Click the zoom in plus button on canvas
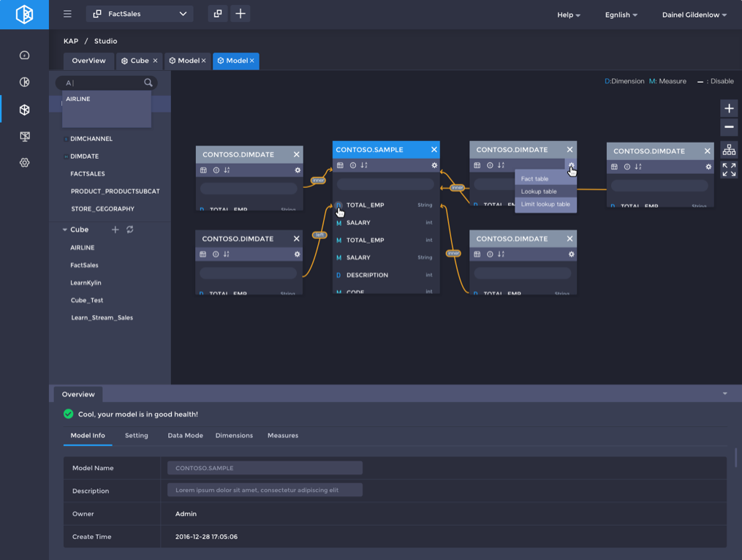742x560 pixels. (729, 108)
